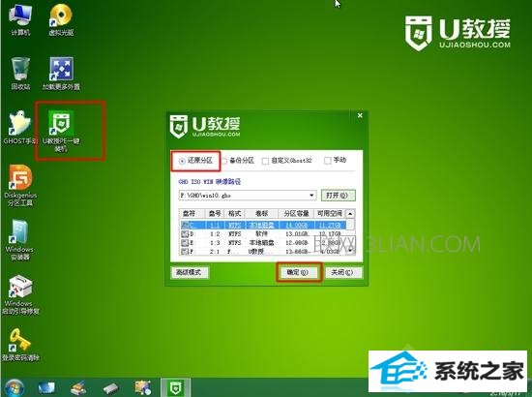532x397 pixels.
Task: Open Diskgenius 分区工具 icon
Action: pos(20,186)
